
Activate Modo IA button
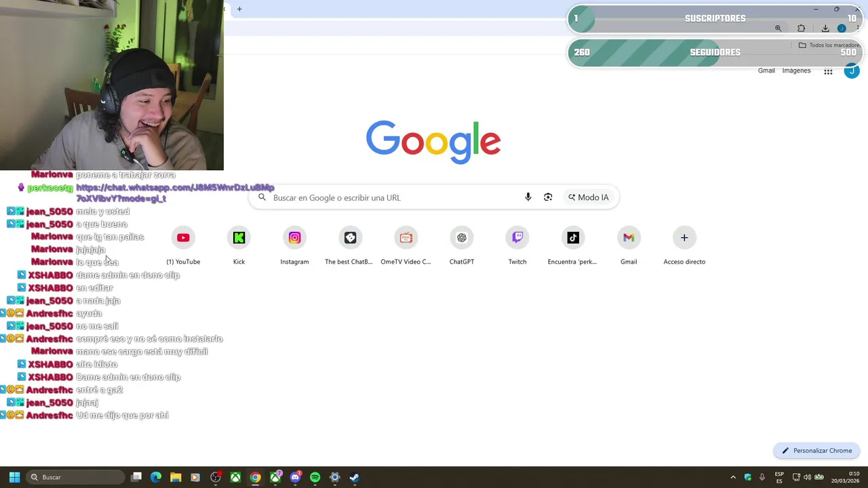[x=588, y=197]
